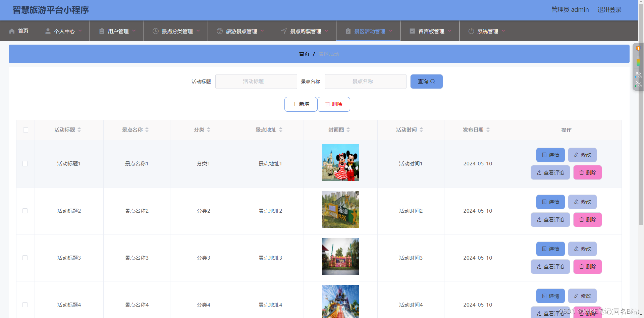The image size is (644, 318).
Task: Sort by 景点地址 column arrows
Action: point(281,130)
